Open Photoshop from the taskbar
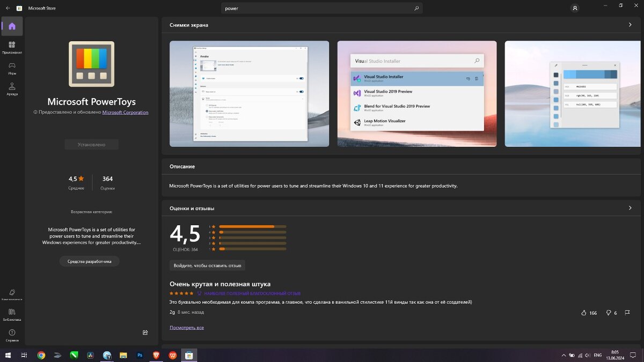644x362 pixels. click(x=140, y=355)
